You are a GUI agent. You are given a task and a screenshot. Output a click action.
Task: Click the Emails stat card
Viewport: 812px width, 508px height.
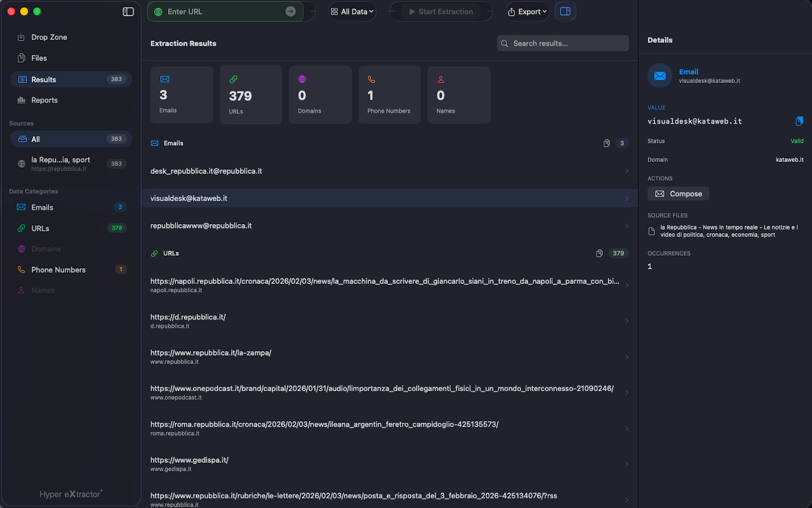click(x=182, y=95)
